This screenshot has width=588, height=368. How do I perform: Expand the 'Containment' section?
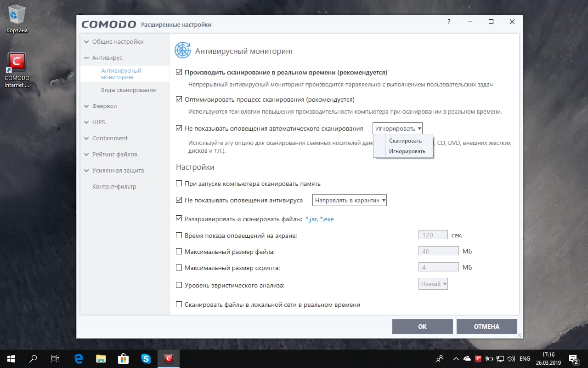106,138
